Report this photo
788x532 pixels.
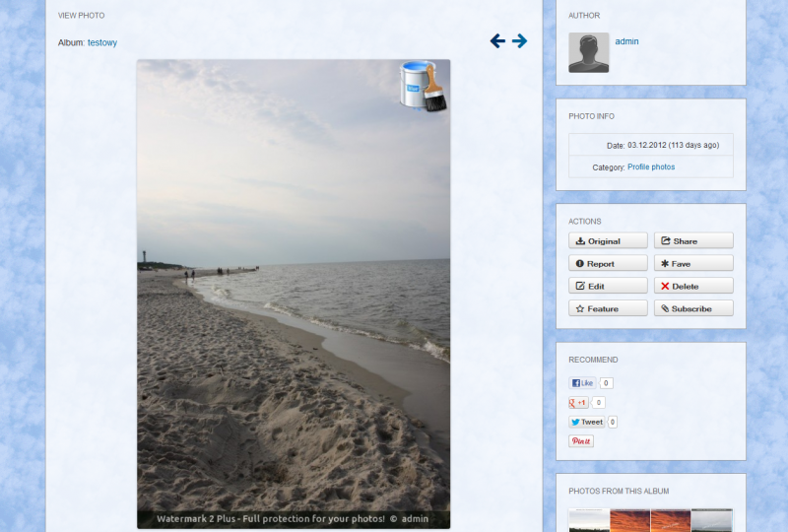pyautogui.click(x=608, y=263)
